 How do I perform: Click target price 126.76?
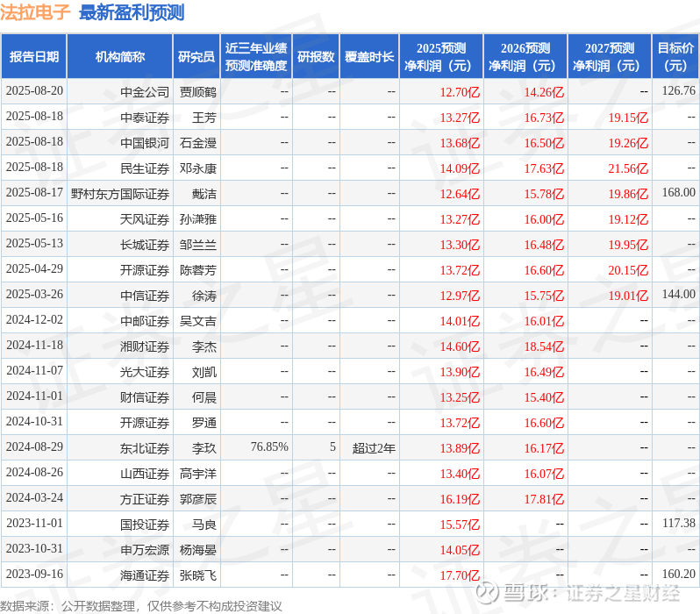pyautogui.click(x=679, y=90)
